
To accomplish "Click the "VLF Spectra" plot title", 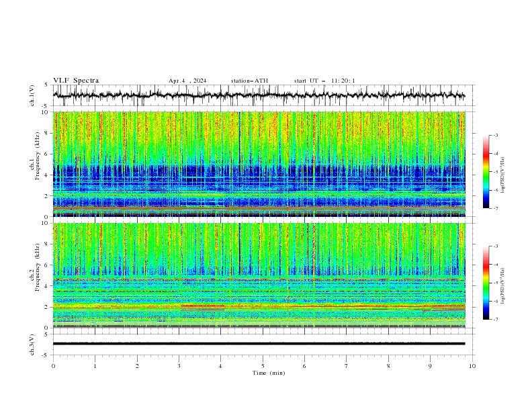I will 76,81.
